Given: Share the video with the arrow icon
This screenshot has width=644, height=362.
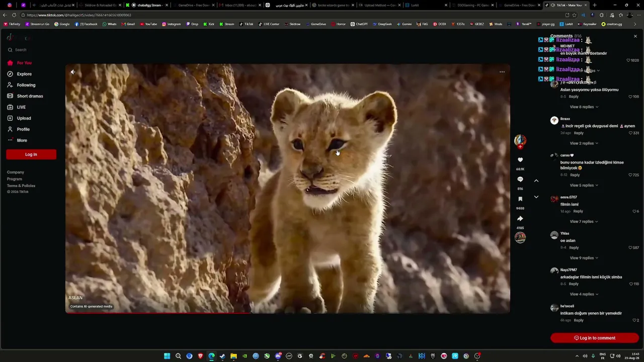Looking at the screenshot, I should [x=520, y=219].
